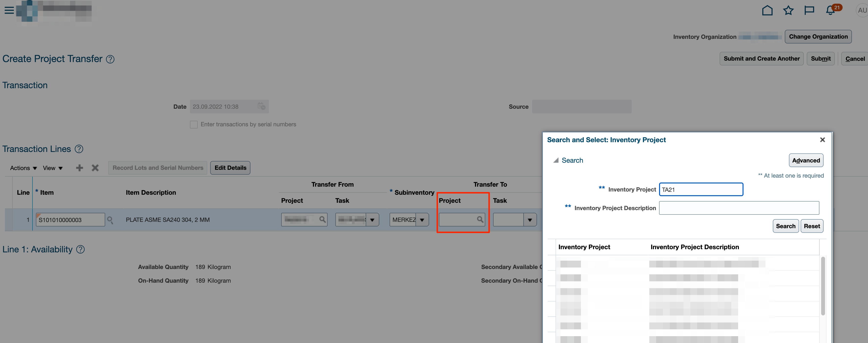Enable transactions by serial numbers
This screenshot has width=868, height=343.
pos(194,124)
